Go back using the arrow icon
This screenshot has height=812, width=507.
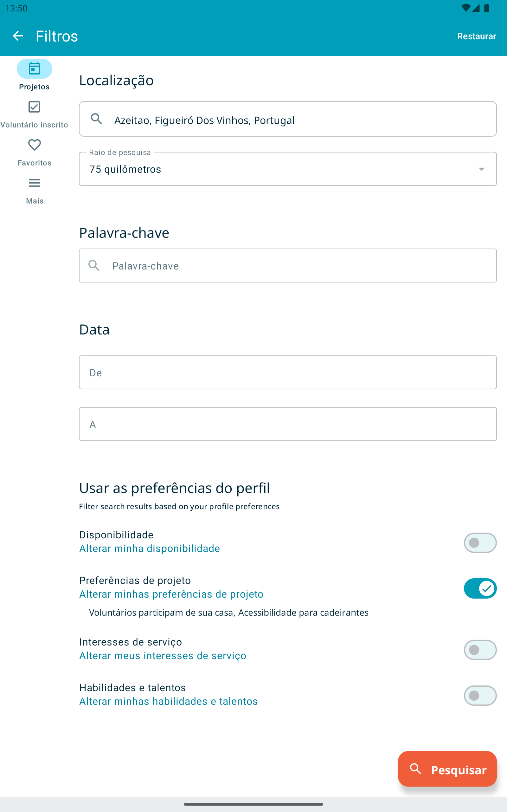(17, 36)
